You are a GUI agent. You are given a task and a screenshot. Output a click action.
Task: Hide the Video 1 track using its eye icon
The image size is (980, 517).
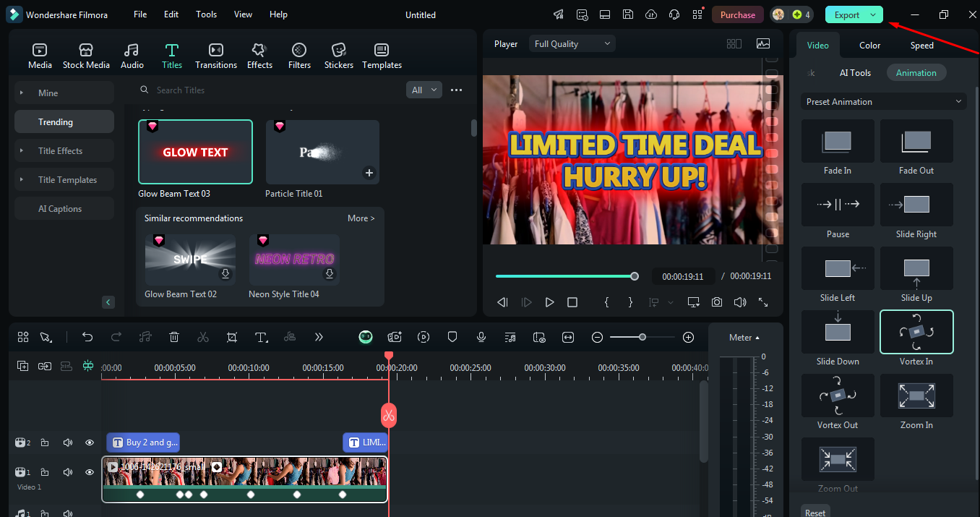click(x=90, y=472)
